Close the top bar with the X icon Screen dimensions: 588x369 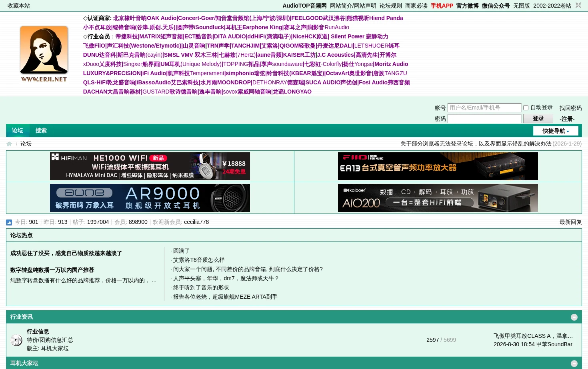[x=578, y=5]
